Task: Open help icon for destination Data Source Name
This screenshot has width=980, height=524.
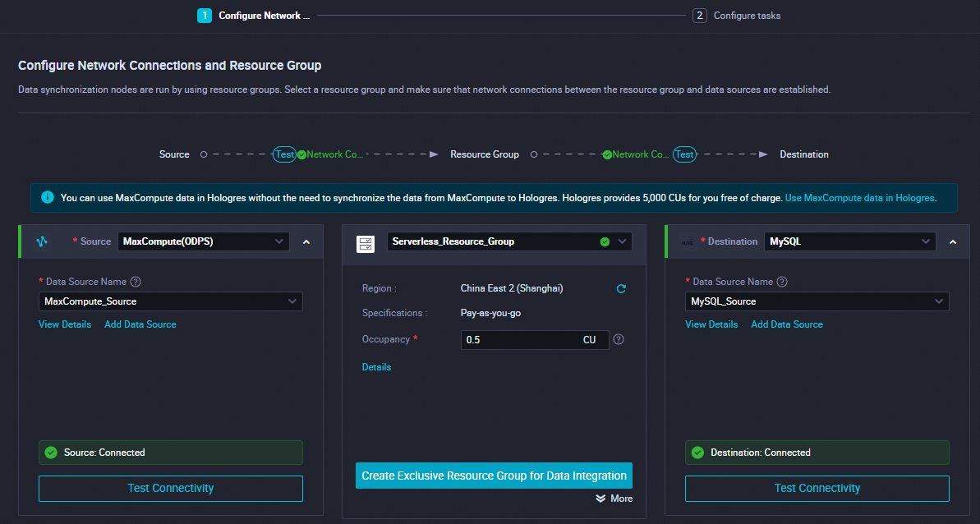Action: pyautogui.click(x=782, y=282)
